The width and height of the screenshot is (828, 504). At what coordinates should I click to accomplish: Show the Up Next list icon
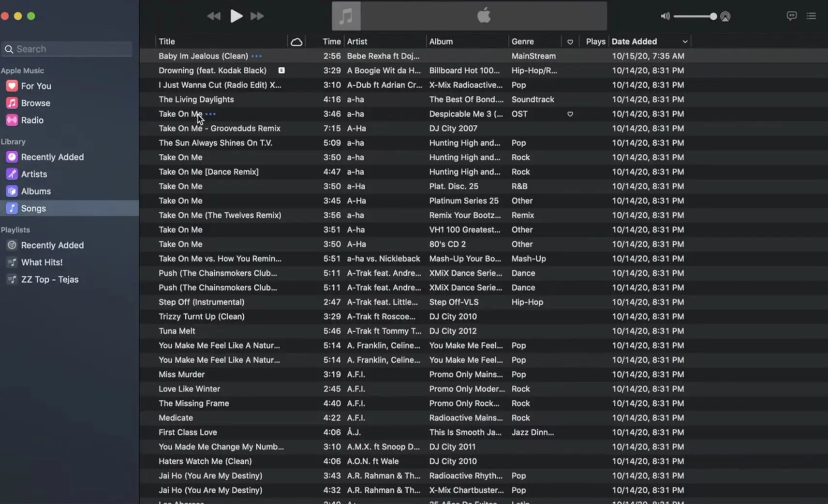[811, 16]
